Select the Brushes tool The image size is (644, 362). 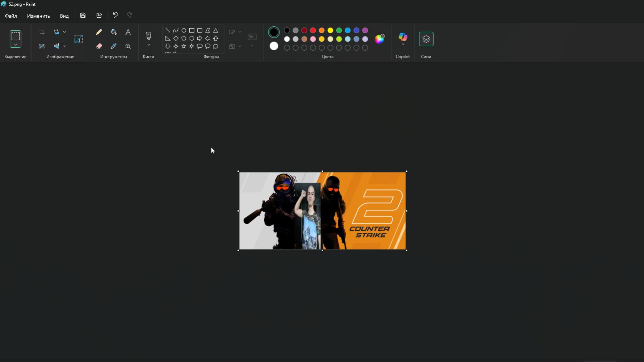tap(148, 36)
